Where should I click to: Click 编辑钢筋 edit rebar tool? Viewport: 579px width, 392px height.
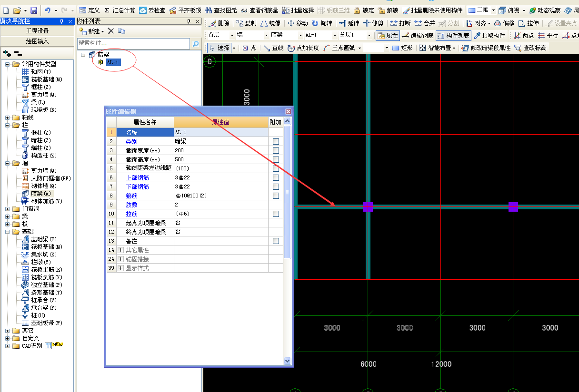(418, 35)
